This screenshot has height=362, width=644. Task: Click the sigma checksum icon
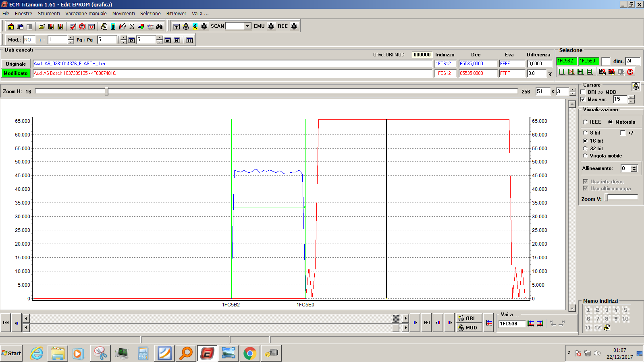tap(131, 27)
